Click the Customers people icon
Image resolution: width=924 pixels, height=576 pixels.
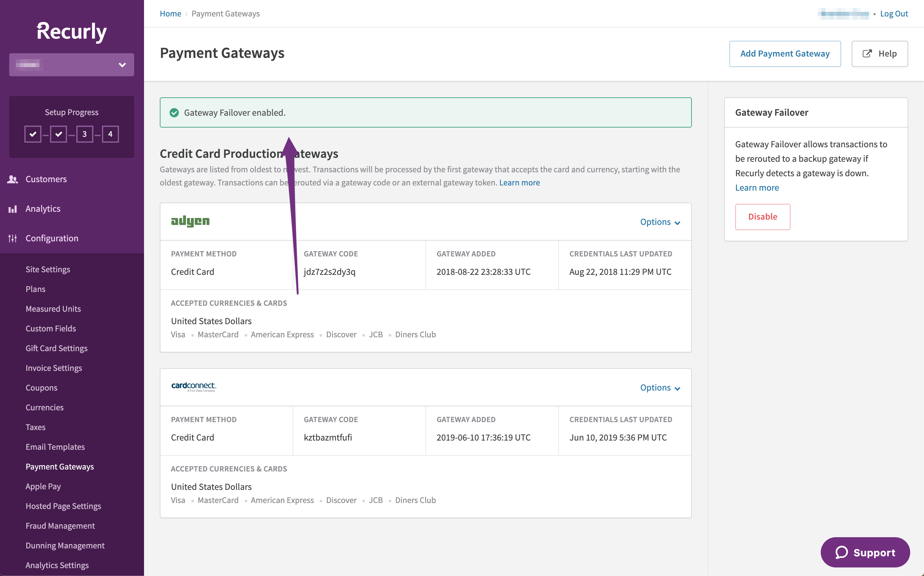pos(12,179)
